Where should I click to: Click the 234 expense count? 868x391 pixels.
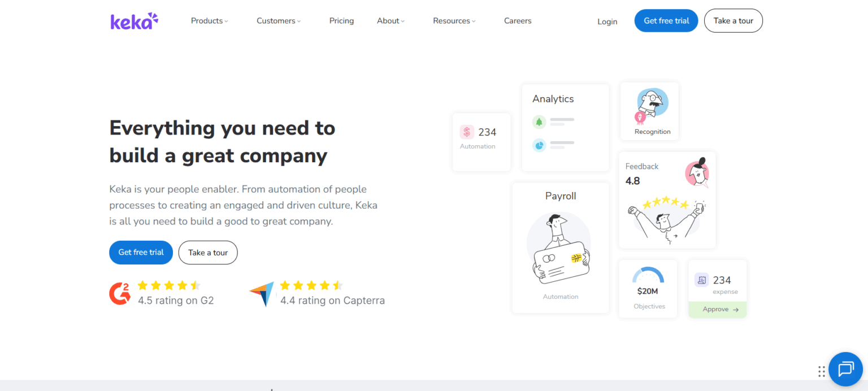(x=722, y=280)
